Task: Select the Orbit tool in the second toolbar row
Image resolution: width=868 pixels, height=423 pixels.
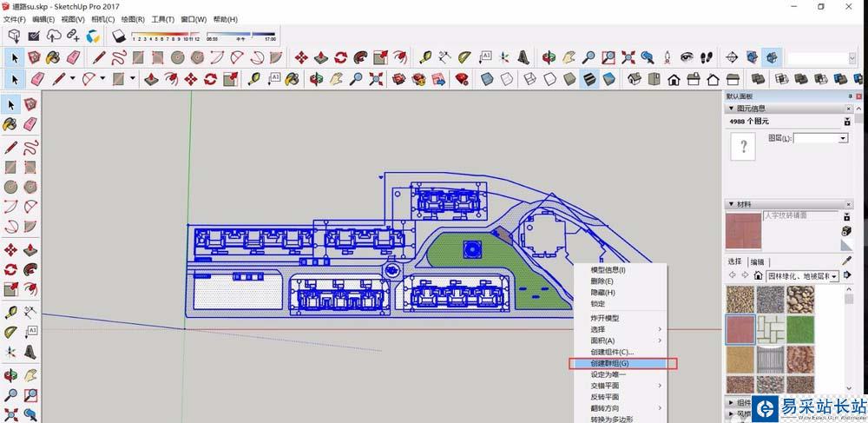Action: (x=549, y=57)
